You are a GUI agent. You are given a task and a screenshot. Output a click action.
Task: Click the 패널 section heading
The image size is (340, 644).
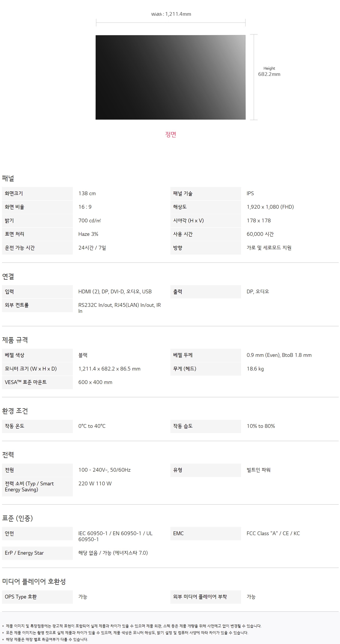[x=8, y=178]
